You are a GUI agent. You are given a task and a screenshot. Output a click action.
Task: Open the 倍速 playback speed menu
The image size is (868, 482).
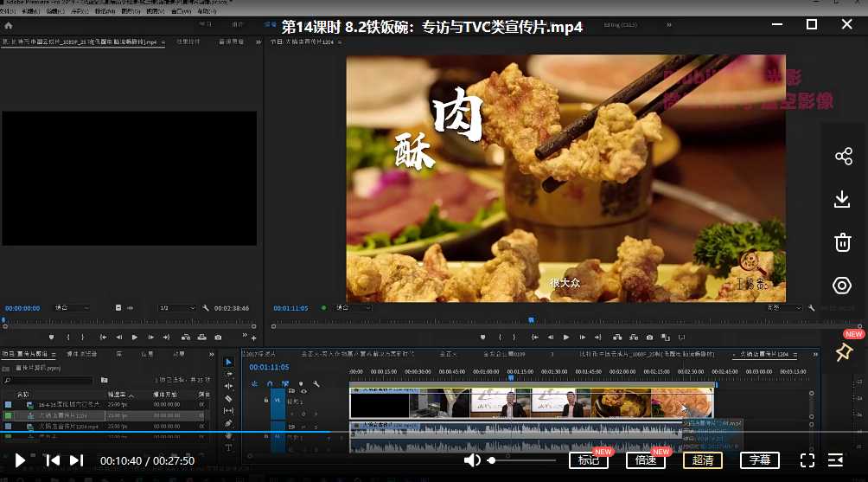click(646, 460)
